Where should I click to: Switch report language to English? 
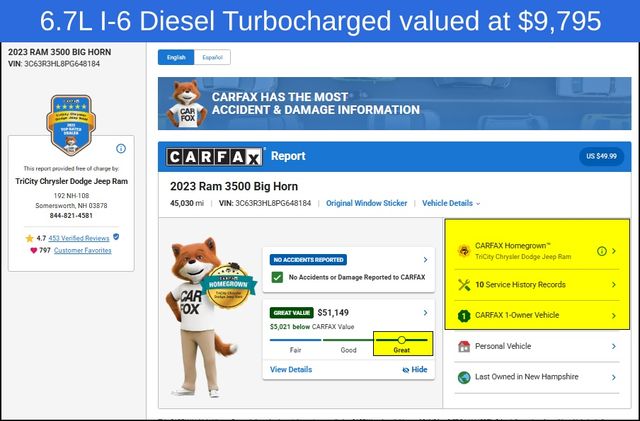pyautogui.click(x=176, y=57)
